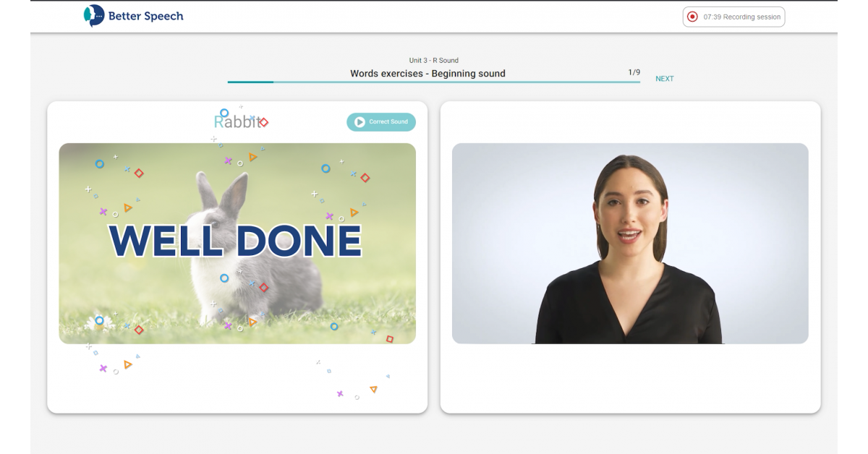Viewport: 868px width, 454px height.
Task: Play the Correct Sound audio
Action: pyautogui.click(x=381, y=121)
